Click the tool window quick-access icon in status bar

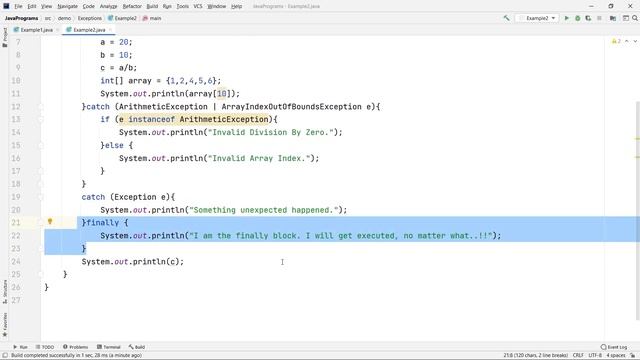5,356
